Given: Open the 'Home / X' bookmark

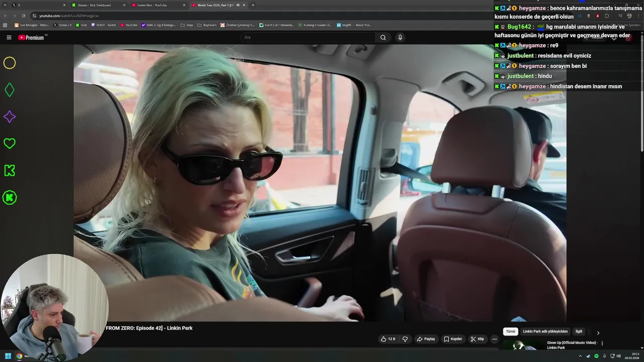Looking at the screenshot, I should click(x=63, y=25).
